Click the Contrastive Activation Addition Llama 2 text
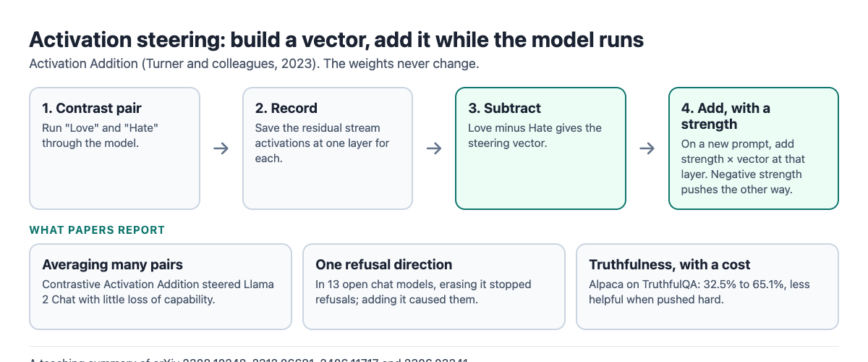Image resolution: width=868 pixels, height=362 pixels. click(x=158, y=292)
